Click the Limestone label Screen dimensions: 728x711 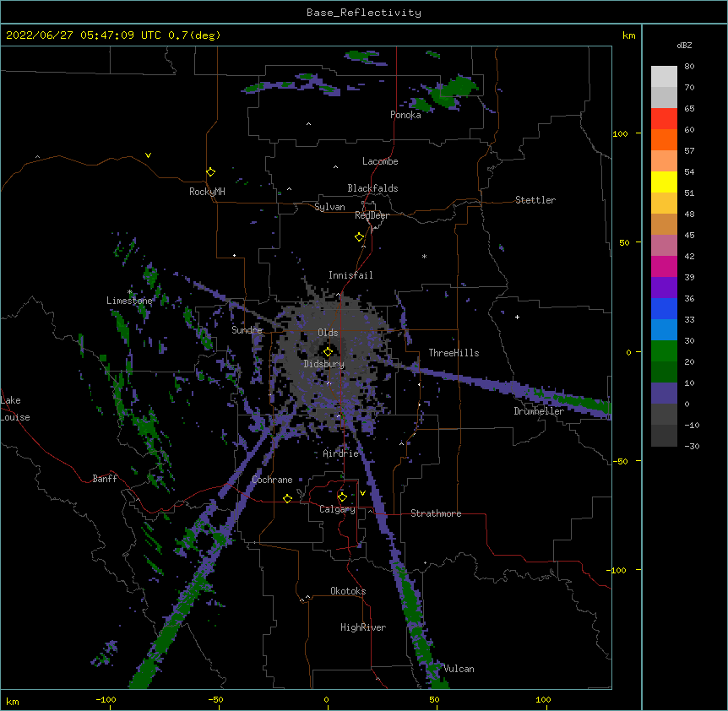coord(129,301)
